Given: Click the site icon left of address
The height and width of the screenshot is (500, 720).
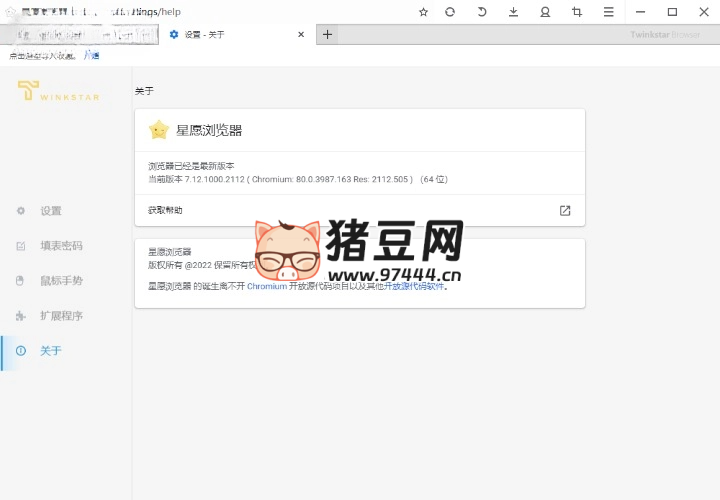Looking at the screenshot, I should coord(10,12).
